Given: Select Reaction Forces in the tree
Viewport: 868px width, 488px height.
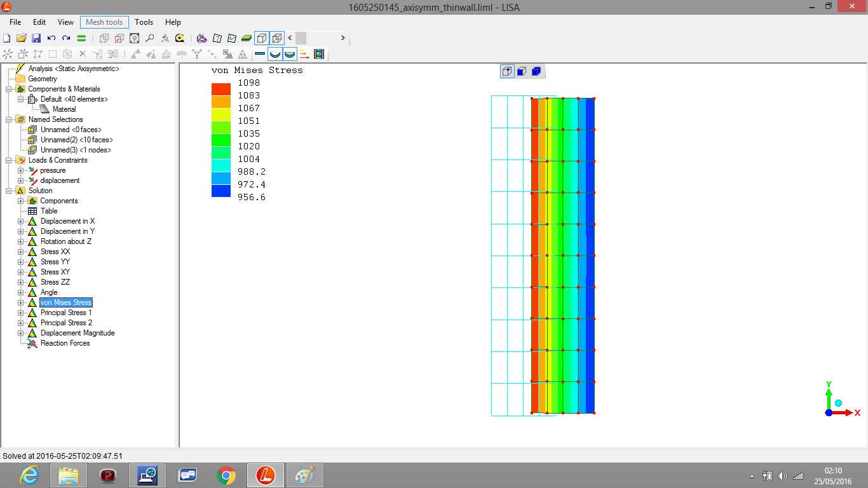Looking at the screenshot, I should pyautogui.click(x=65, y=343).
